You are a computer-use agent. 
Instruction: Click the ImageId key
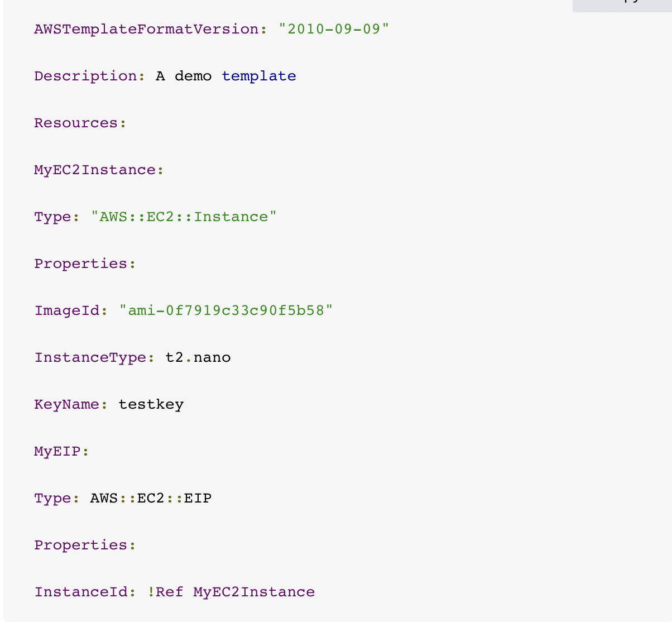click(67, 310)
